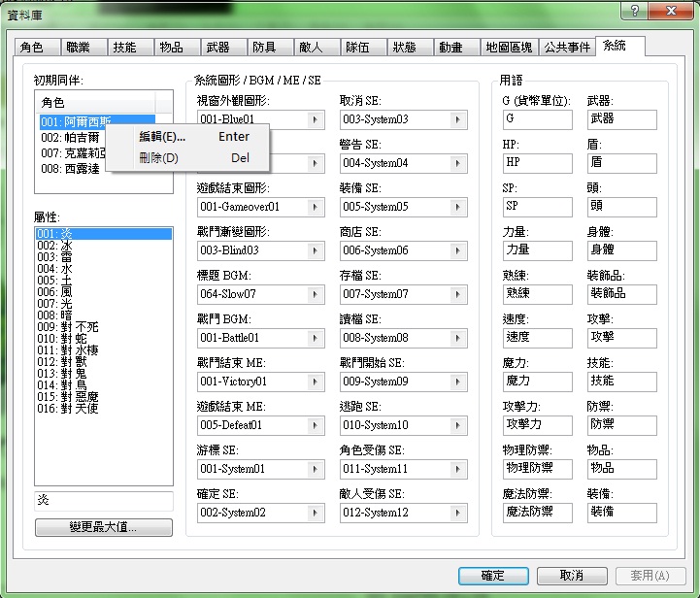The image size is (700, 598).
Task: Click the 變更最大值... button
Action: (104, 527)
